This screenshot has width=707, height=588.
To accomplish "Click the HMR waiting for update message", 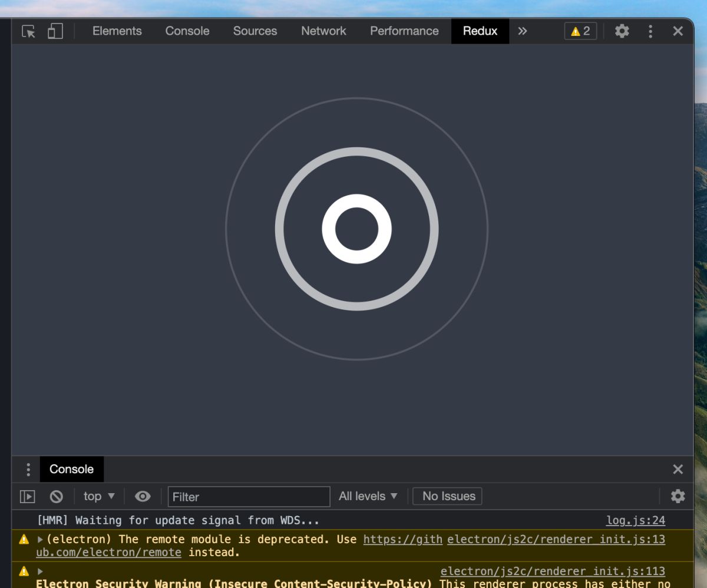I will pyautogui.click(x=178, y=520).
